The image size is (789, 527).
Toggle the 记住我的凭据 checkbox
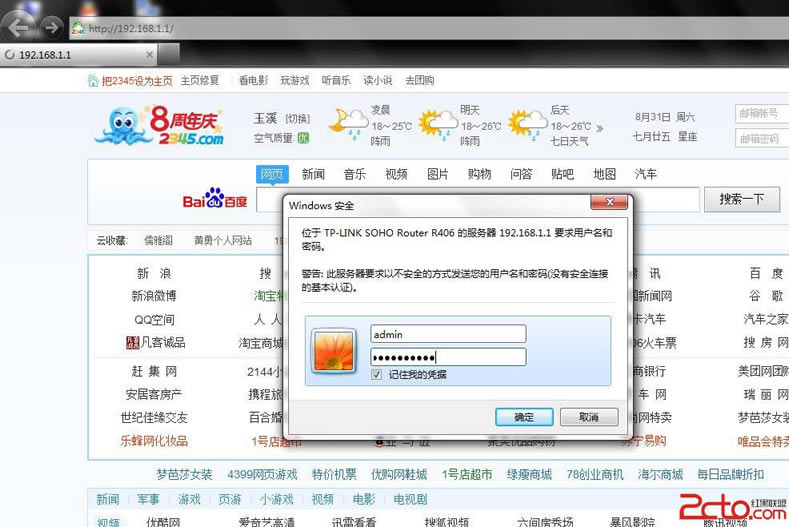click(x=376, y=374)
